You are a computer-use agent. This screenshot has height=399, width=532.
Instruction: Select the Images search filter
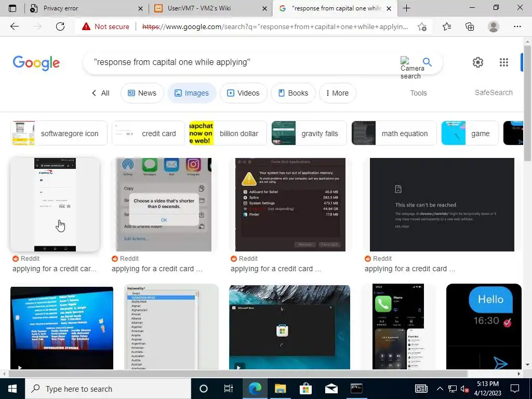pyautogui.click(x=192, y=93)
